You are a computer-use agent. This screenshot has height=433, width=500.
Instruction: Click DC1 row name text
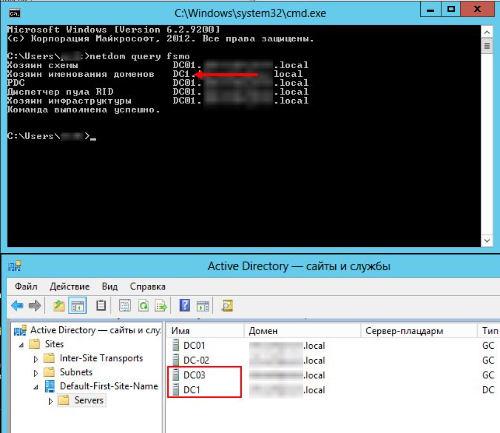[x=192, y=390]
